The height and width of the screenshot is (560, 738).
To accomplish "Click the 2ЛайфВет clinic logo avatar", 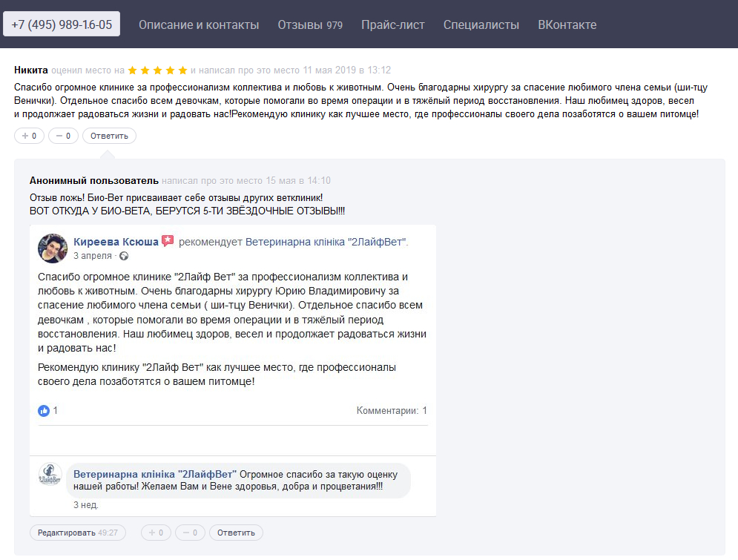I will coord(50,475).
